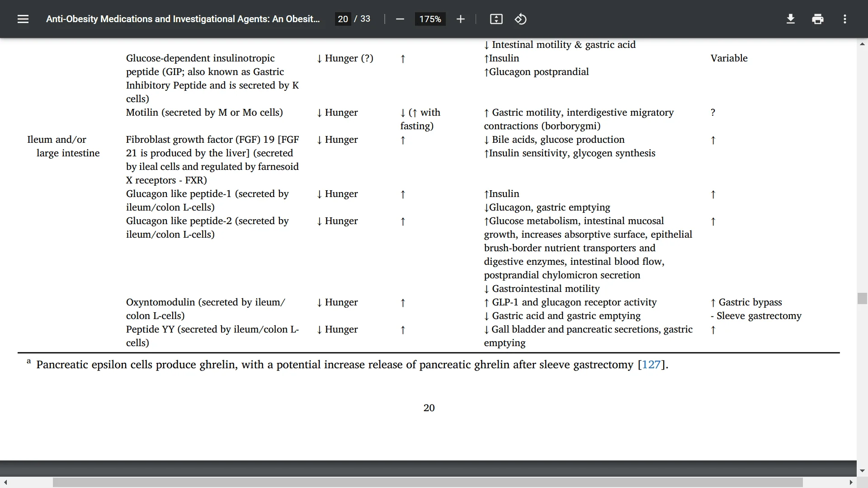868x488 pixels.
Task: Click the scroll up arrow
Action: coord(862,44)
